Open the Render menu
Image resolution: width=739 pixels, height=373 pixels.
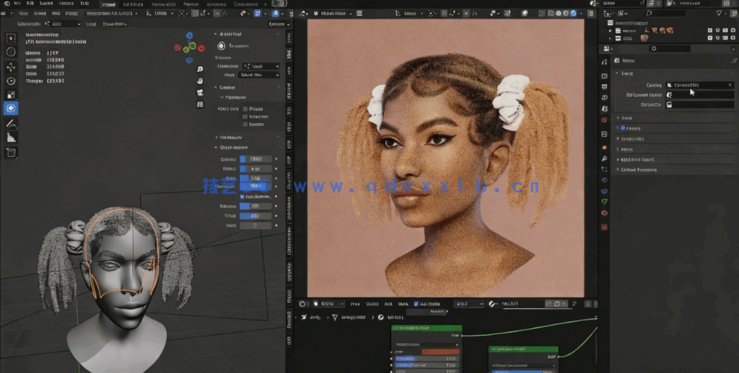coord(46,4)
